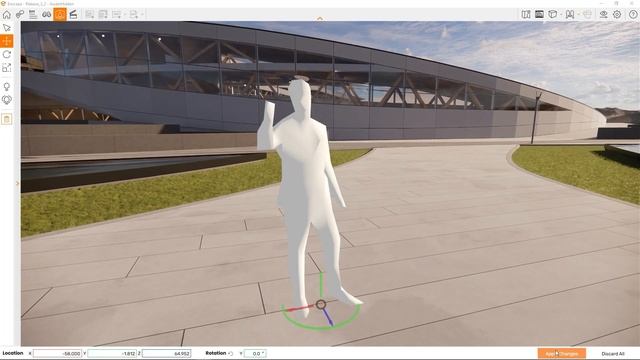Click the Location X input field
Screen dimensions: 640x360
pyautogui.click(x=57, y=353)
